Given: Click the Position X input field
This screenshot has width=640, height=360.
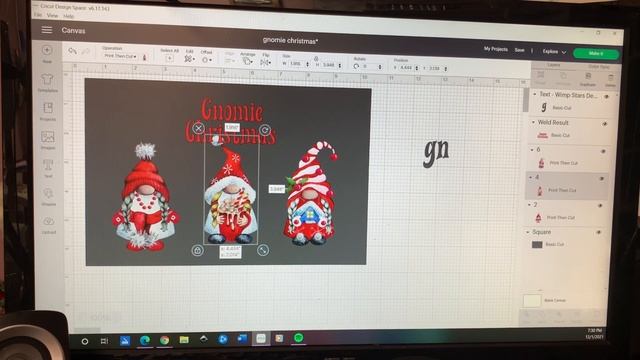Looking at the screenshot, I should [x=407, y=68].
